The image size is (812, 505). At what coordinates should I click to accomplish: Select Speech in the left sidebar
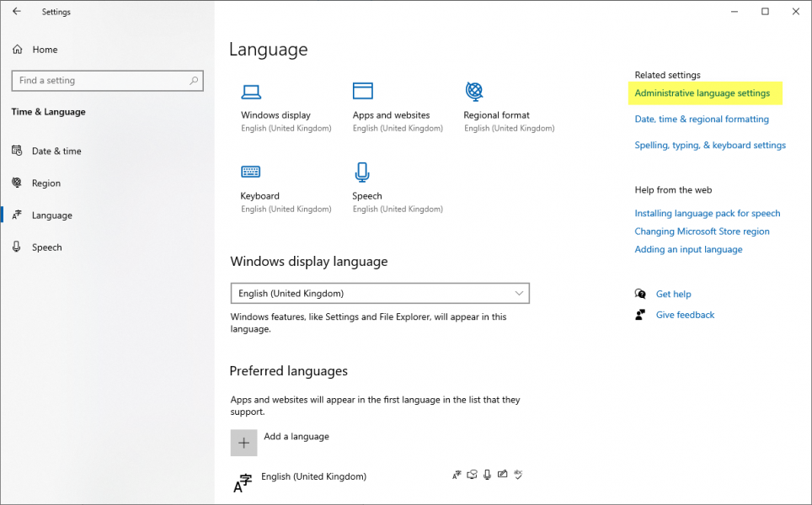46,247
